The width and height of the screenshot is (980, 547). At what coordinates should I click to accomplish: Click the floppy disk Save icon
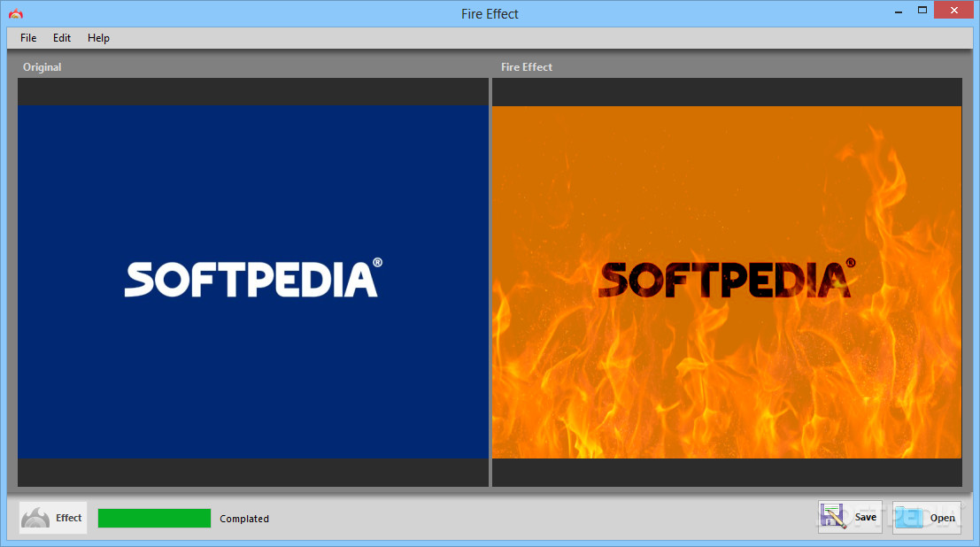(x=834, y=516)
